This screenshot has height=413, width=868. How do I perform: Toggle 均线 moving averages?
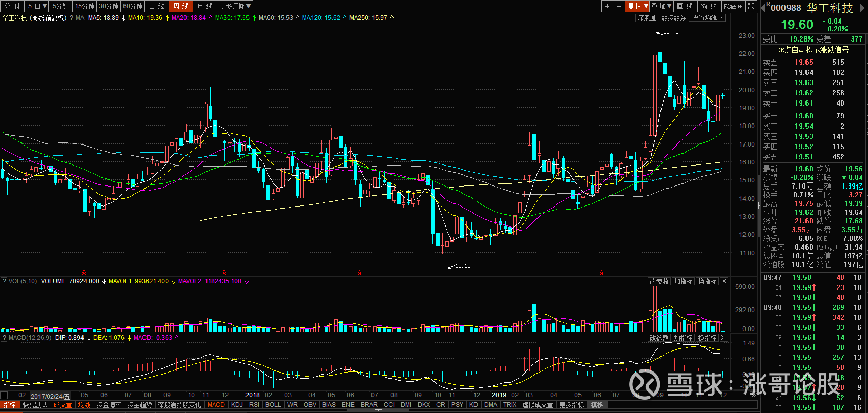click(84, 405)
